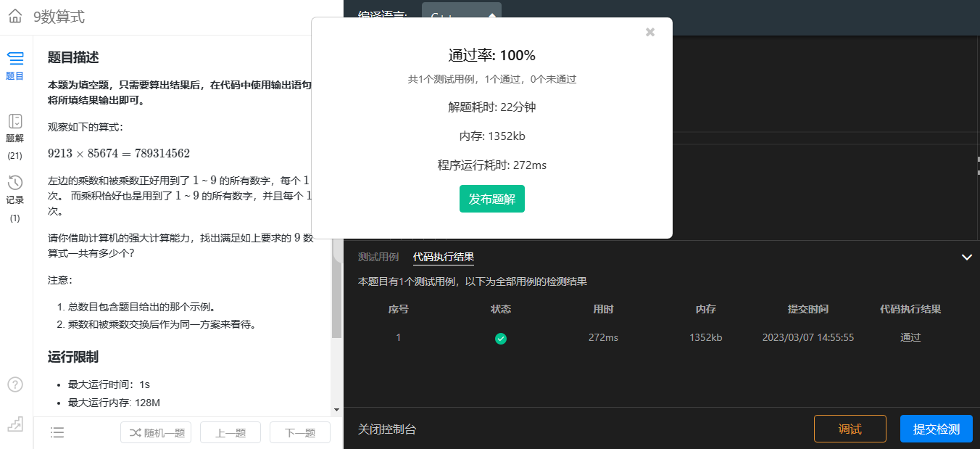Screen dimensions: 980x449
Task: Open the compile language dropdown
Action: tap(462, 17)
